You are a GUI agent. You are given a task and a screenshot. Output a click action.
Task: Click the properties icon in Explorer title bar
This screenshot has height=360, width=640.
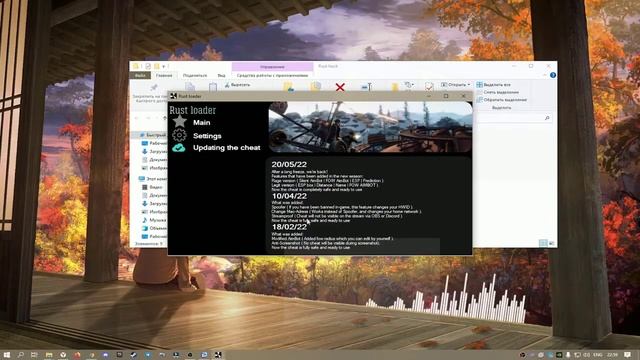pos(148,66)
